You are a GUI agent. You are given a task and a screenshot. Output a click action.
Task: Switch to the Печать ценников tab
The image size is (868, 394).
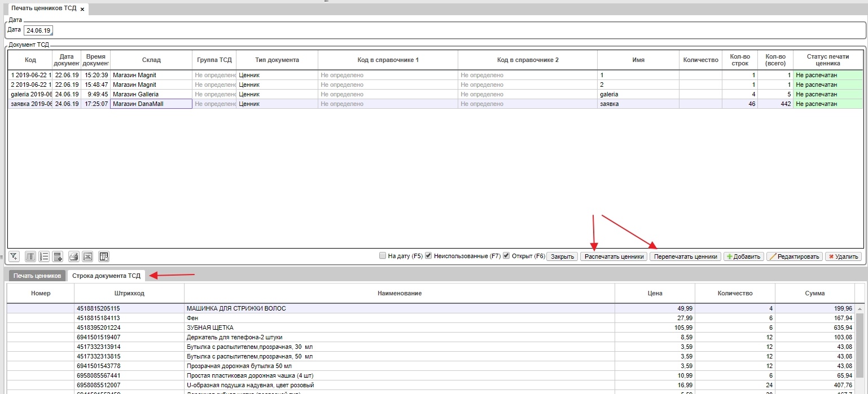[37, 276]
